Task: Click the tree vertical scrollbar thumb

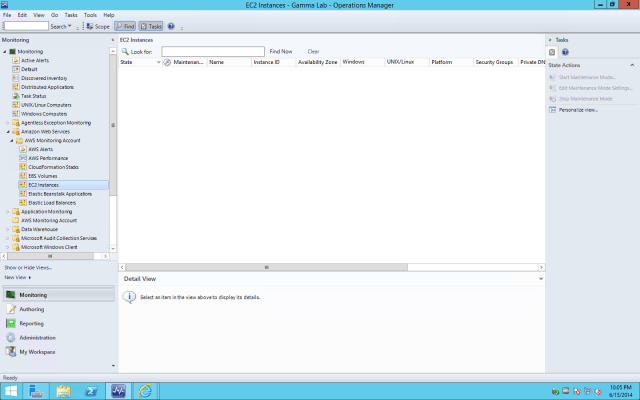Action: (x=113, y=125)
